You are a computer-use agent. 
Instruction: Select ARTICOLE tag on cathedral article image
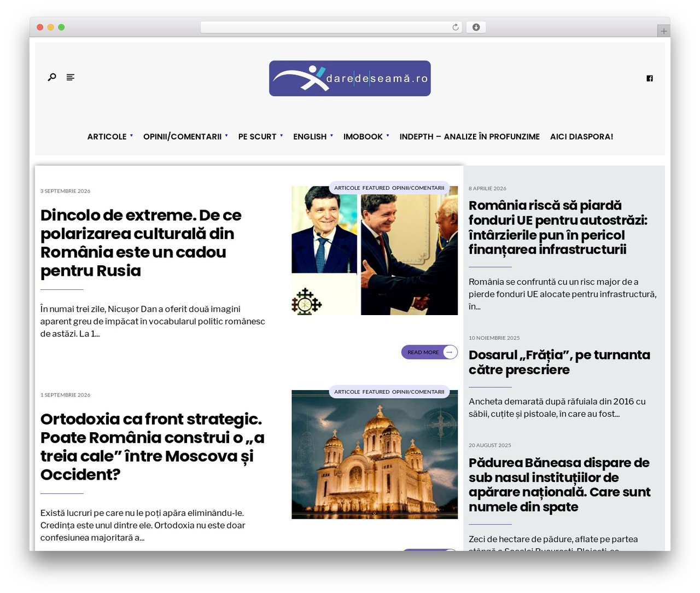click(347, 392)
